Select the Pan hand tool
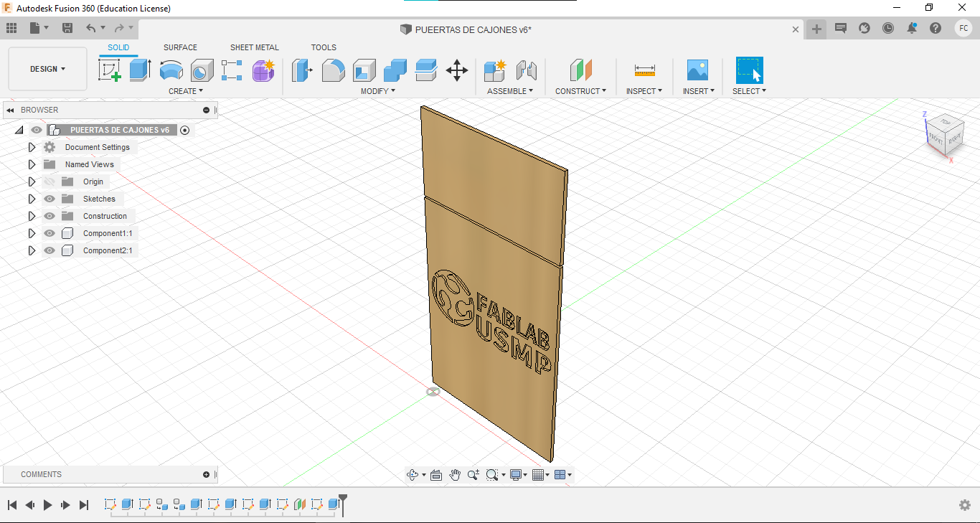 coord(455,474)
